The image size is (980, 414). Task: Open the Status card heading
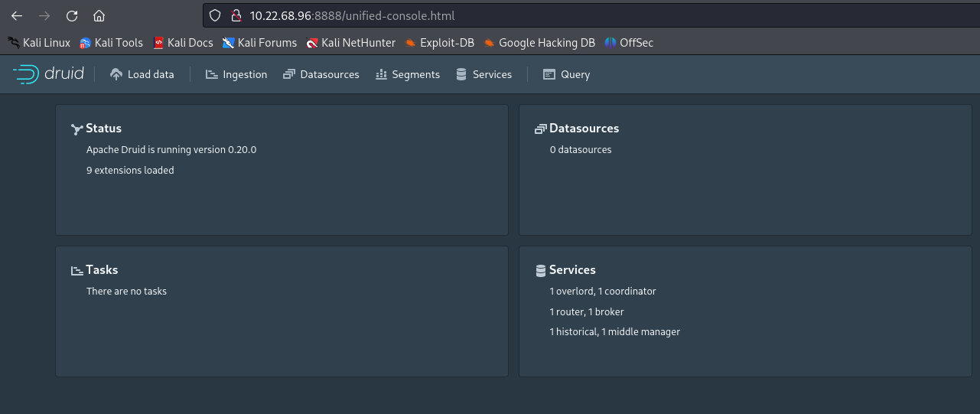tap(103, 129)
